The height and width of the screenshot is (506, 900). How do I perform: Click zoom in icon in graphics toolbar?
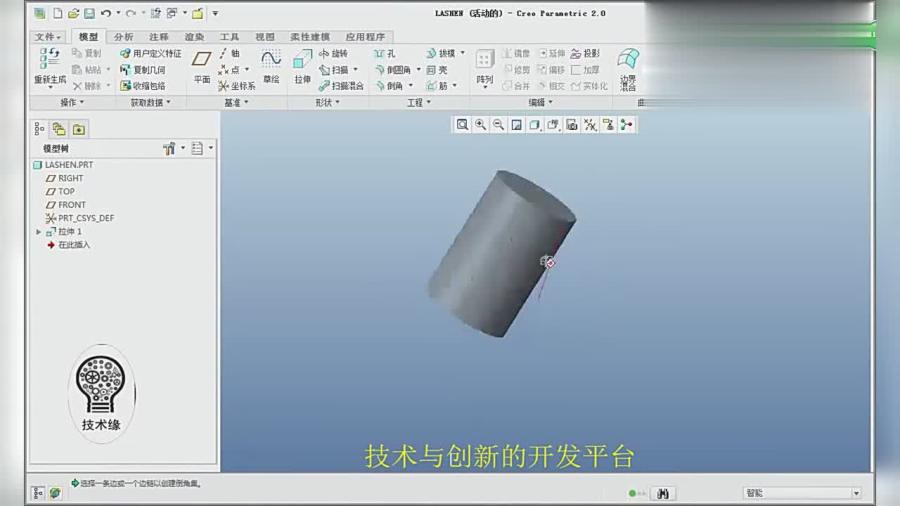pyautogui.click(x=481, y=125)
